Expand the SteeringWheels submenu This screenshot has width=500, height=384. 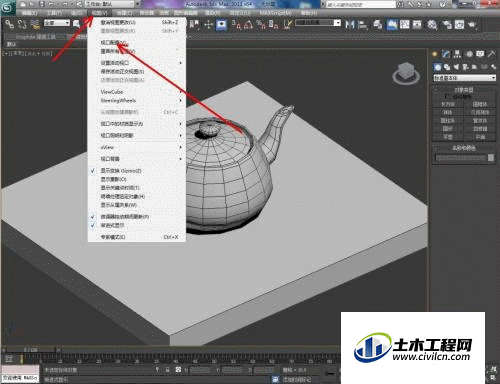137,100
